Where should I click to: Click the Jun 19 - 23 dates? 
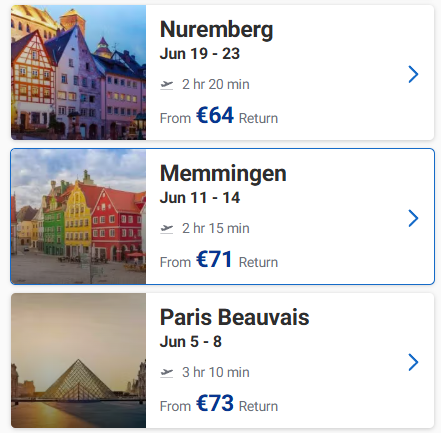(200, 54)
